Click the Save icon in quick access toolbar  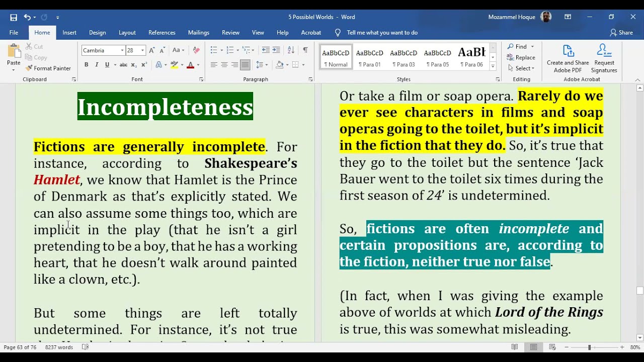tap(14, 17)
